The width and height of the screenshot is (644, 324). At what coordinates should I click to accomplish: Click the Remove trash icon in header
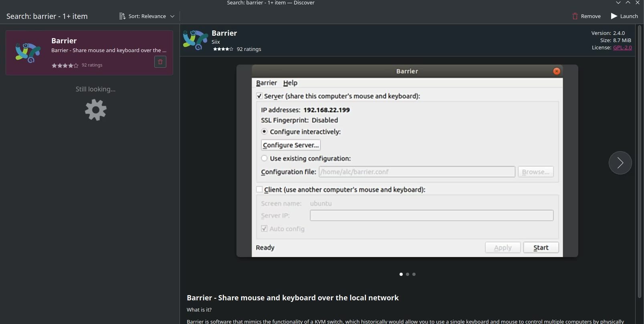point(575,16)
